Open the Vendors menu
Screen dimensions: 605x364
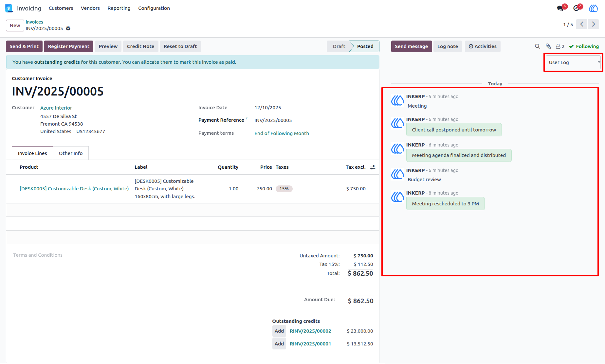coord(90,8)
